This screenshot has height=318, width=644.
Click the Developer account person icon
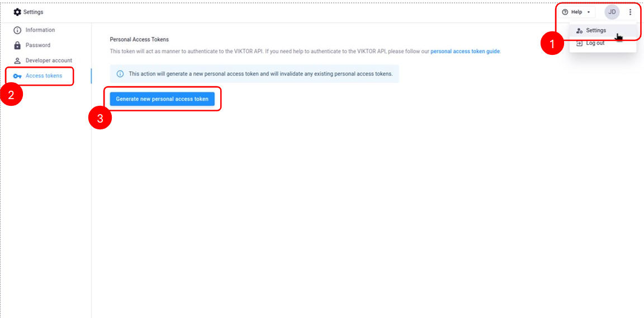[17, 60]
